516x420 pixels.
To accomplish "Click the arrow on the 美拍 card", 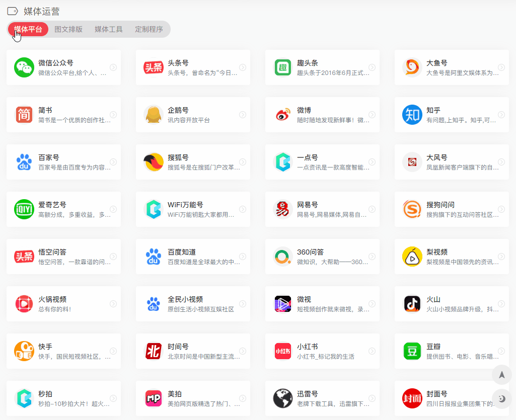I will click(x=243, y=398).
